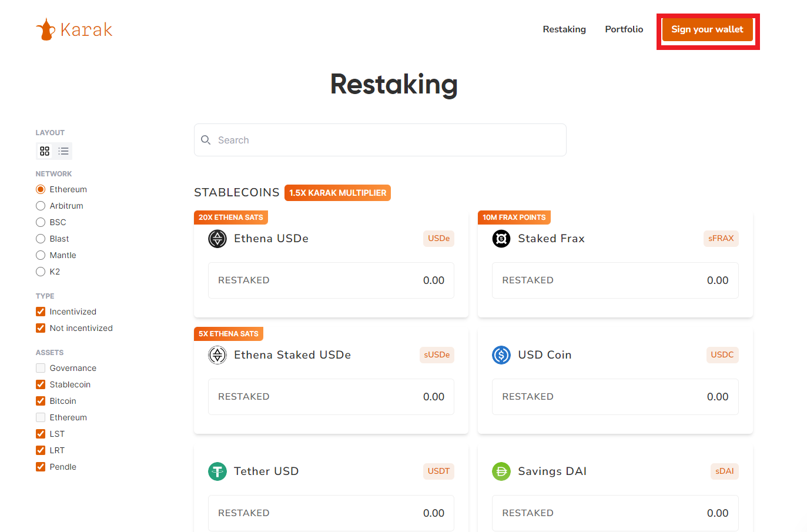
Task: Uncheck the Not incentivized checkbox
Action: (x=41, y=328)
